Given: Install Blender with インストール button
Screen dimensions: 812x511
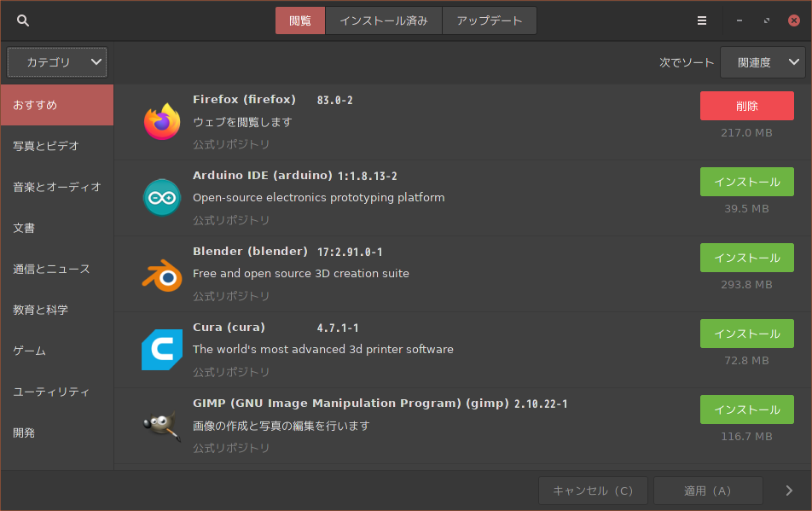Looking at the screenshot, I should [x=747, y=258].
